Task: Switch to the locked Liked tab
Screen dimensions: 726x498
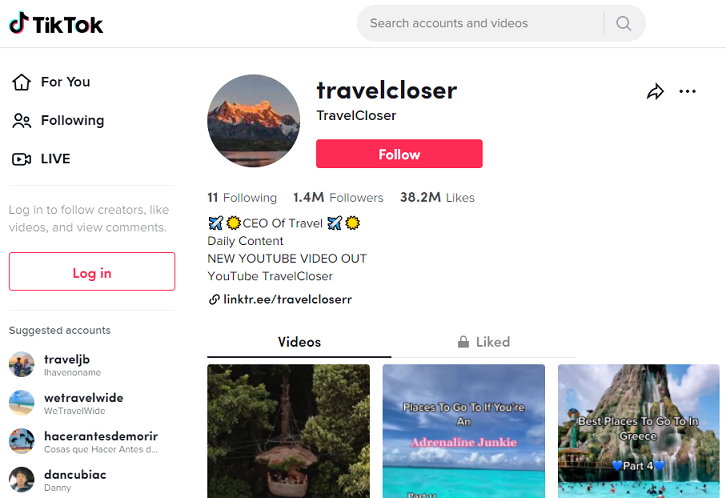Action: pos(483,342)
